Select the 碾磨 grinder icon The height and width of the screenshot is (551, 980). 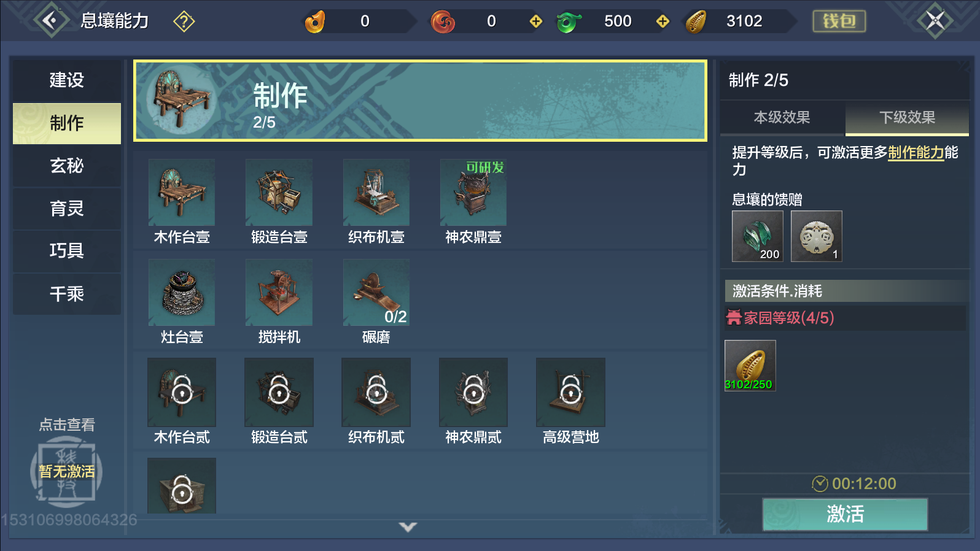coord(376,292)
